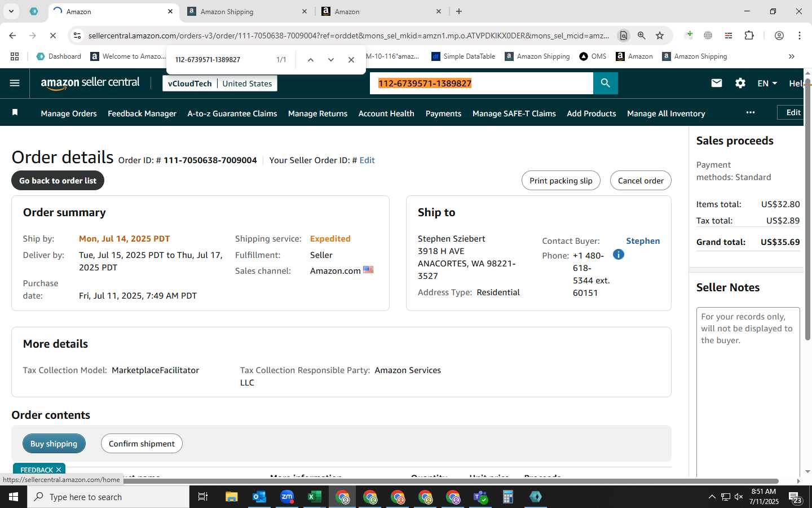Open the Dashboard bookmark
Screen dimensions: 812x508
pos(59,56)
